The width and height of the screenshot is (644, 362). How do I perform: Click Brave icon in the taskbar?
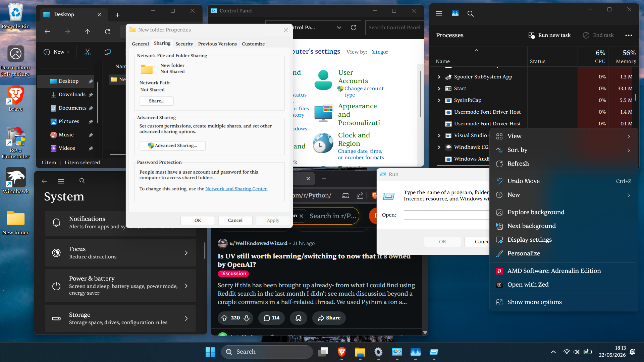click(342, 352)
